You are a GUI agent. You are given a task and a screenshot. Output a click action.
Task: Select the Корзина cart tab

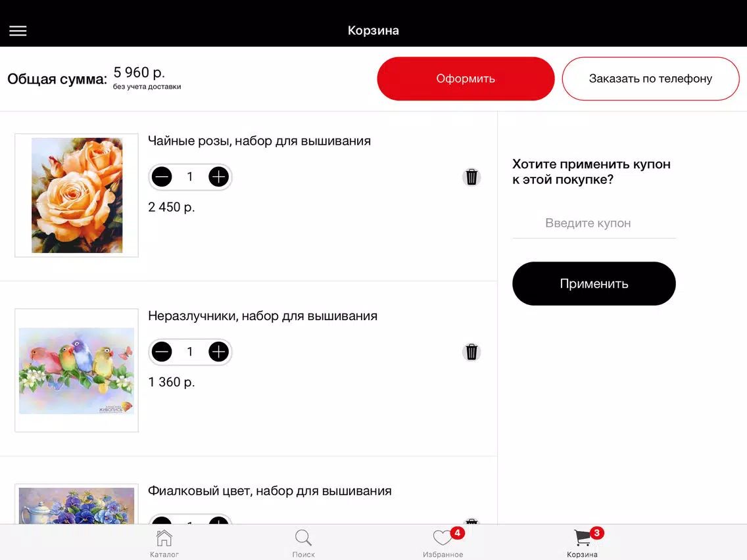(582, 544)
